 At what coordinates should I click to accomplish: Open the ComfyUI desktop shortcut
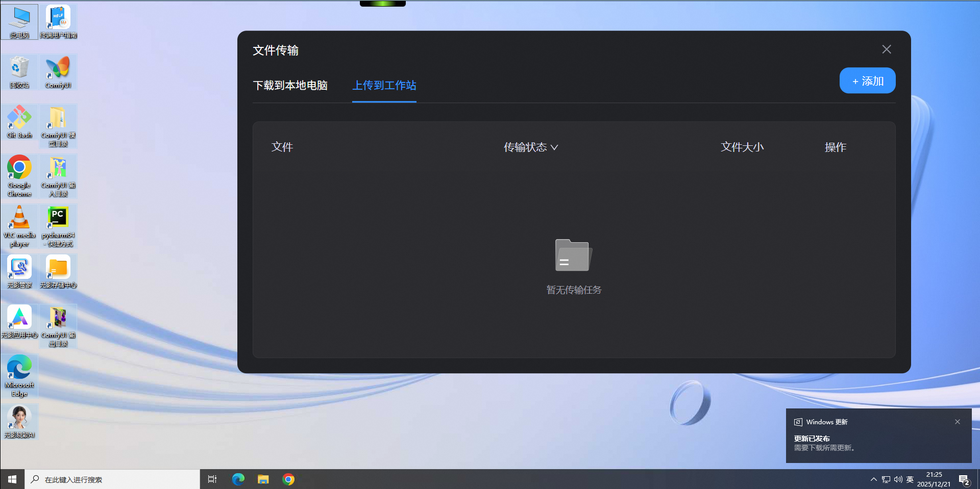tap(58, 71)
